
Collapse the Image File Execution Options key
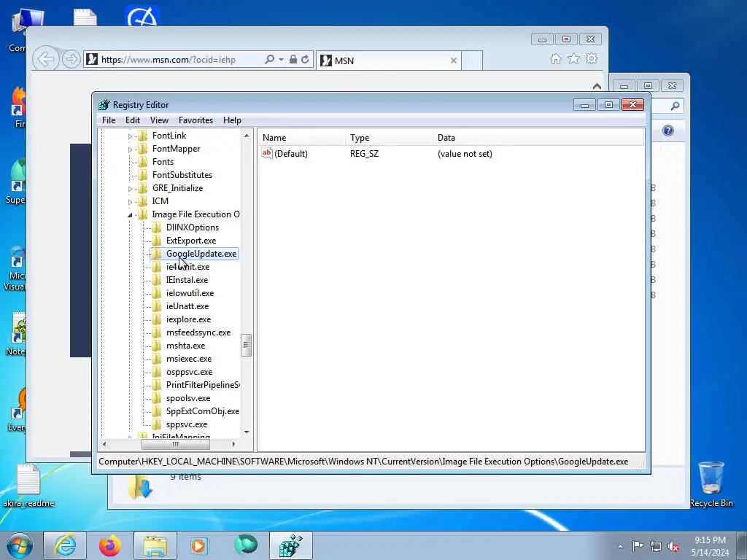pyautogui.click(x=130, y=215)
